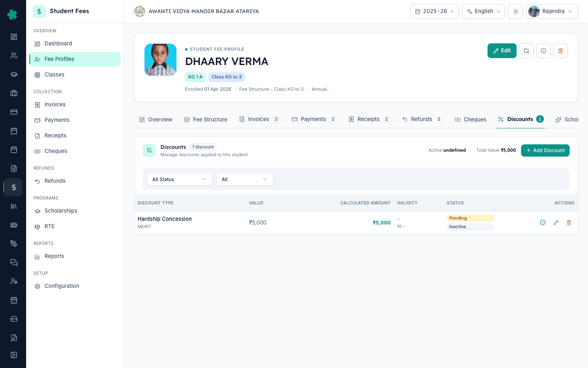Open the user settings icon in the rail
588x368 pixels.
14,281
